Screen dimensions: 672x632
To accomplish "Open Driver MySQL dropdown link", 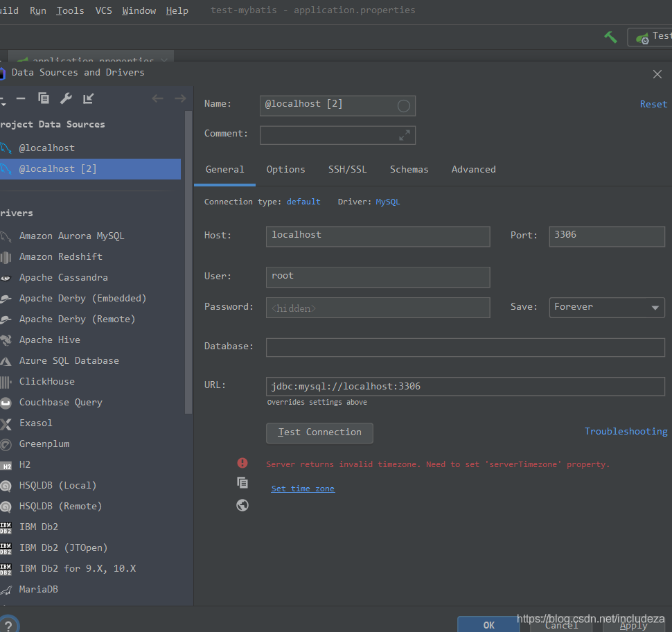I will pos(387,202).
